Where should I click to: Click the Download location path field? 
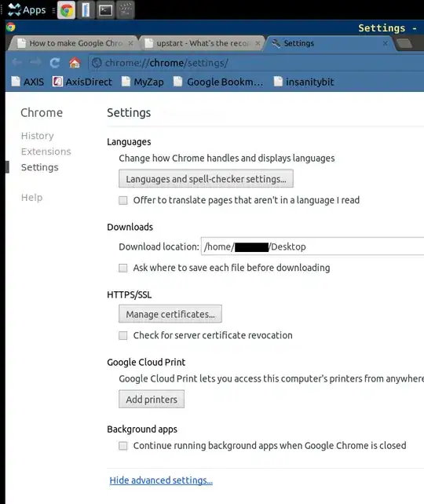coord(313,247)
